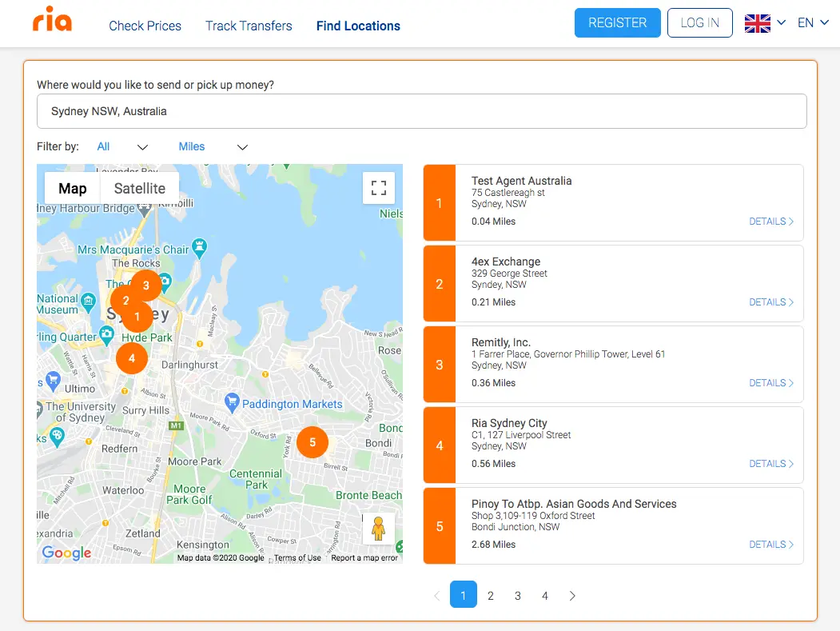Go to Track Transfers page

coord(249,26)
